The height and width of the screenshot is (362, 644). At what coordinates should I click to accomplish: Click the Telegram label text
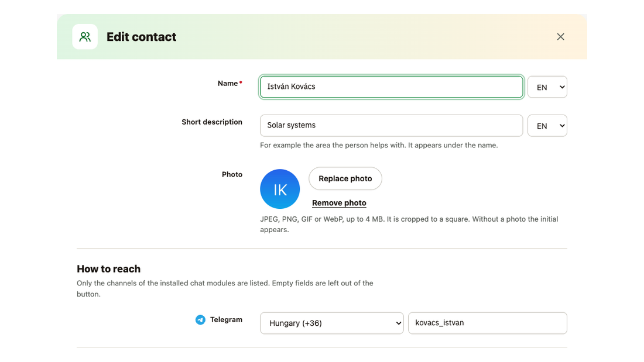227,320
